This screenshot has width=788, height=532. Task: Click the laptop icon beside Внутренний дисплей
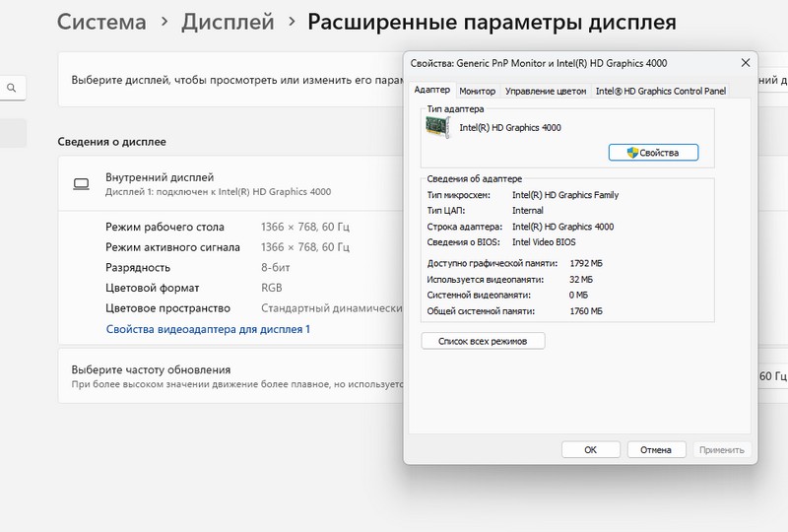click(x=81, y=184)
